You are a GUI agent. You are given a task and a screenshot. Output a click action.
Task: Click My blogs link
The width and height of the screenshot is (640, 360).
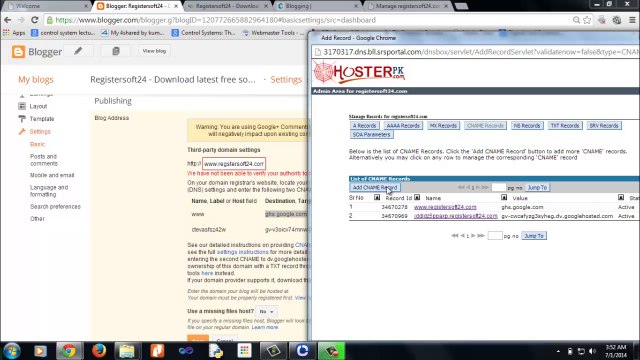(x=36, y=80)
